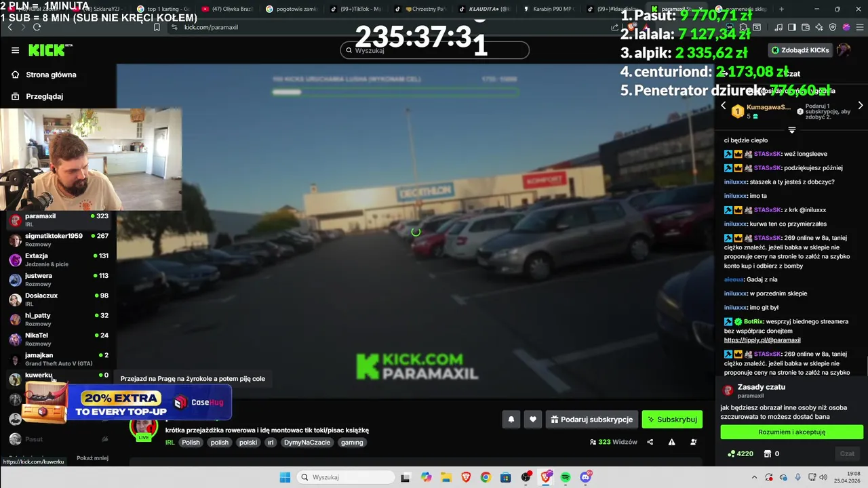The height and width of the screenshot is (488, 868).
Task: Open jamajkan channel in sidebar
Action: (x=58, y=359)
